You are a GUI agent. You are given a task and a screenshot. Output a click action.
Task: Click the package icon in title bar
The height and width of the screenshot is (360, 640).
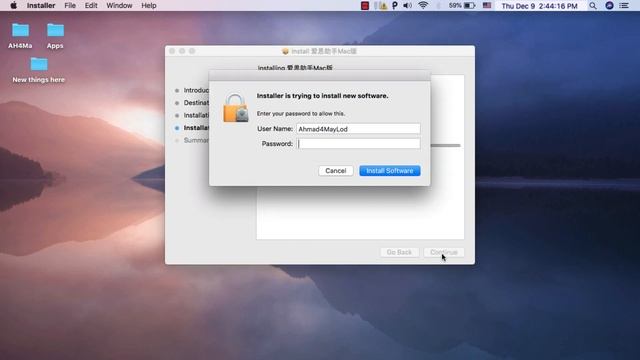pos(285,51)
